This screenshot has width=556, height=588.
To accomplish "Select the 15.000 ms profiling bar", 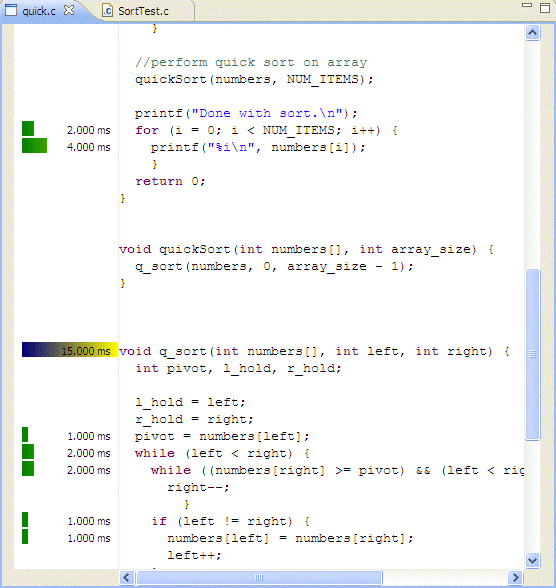I will click(x=70, y=350).
